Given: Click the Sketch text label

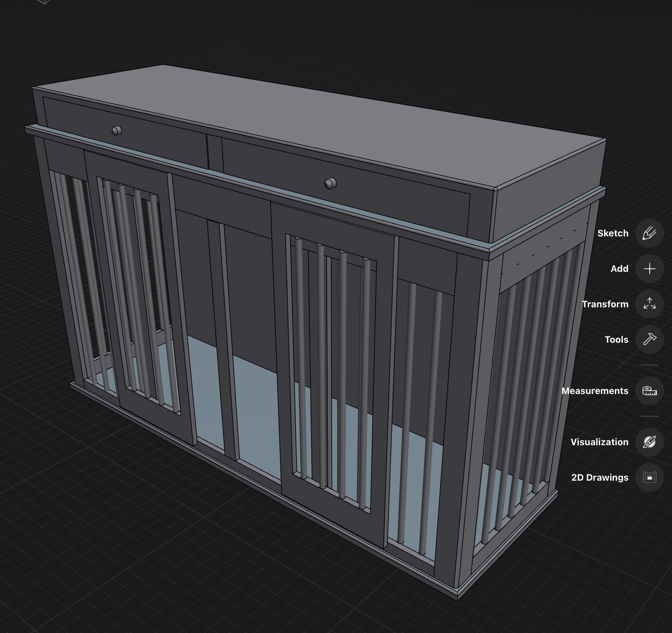Looking at the screenshot, I should tap(613, 233).
